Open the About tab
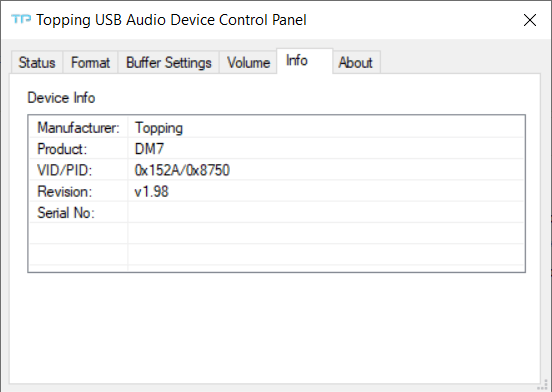 click(x=356, y=63)
